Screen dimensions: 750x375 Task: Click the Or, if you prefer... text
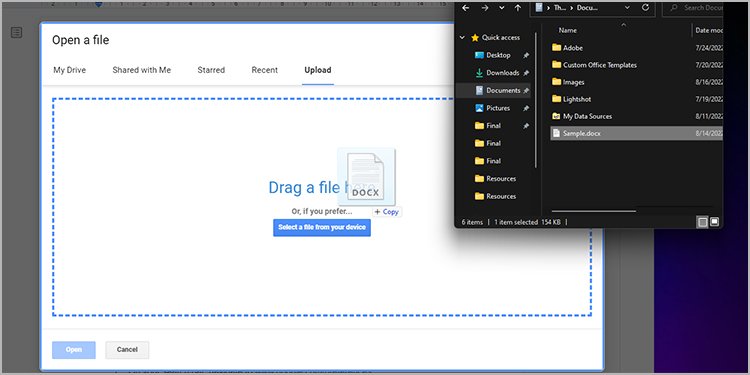[322, 211]
